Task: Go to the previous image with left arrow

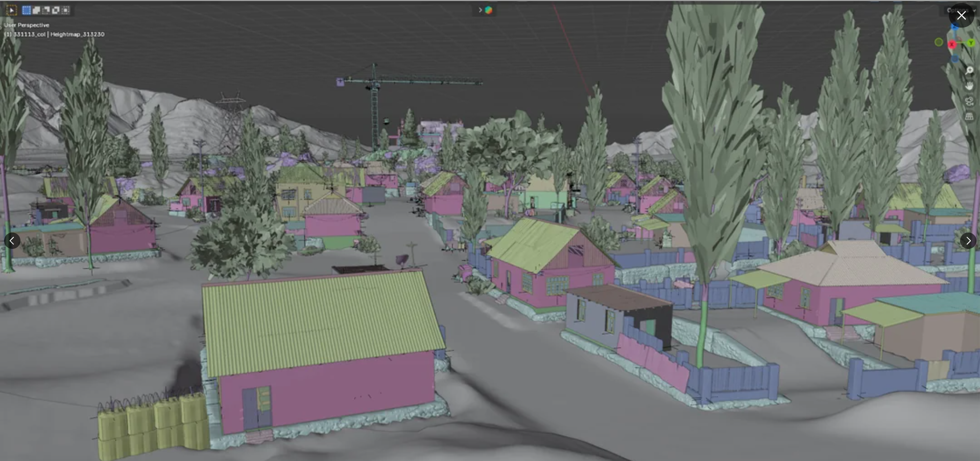Action: (12, 241)
